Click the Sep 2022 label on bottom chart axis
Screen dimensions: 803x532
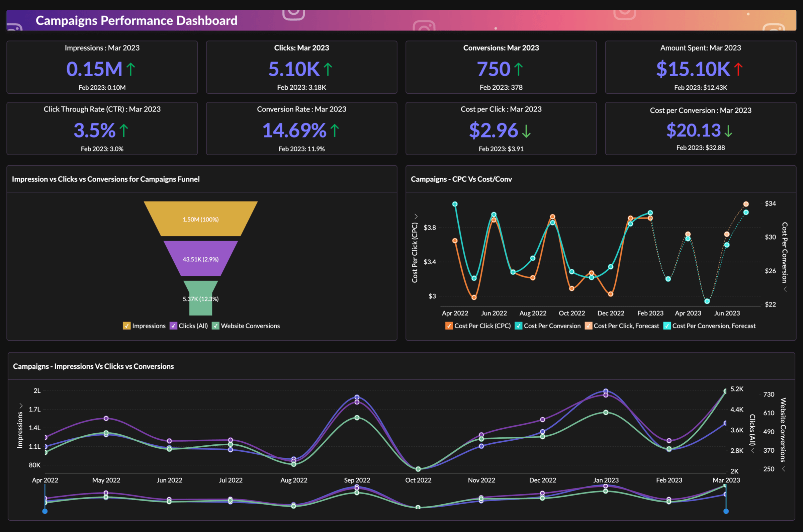pyautogui.click(x=357, y=480)
